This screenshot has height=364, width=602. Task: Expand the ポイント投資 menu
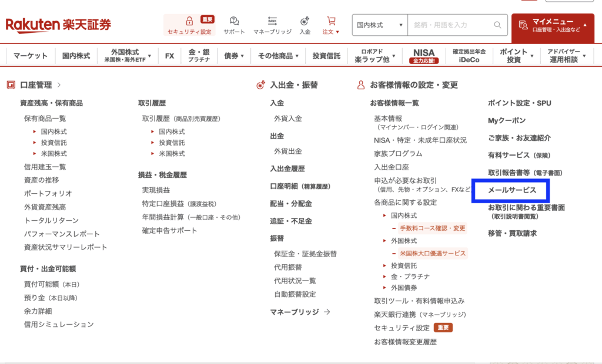(516, 56)
